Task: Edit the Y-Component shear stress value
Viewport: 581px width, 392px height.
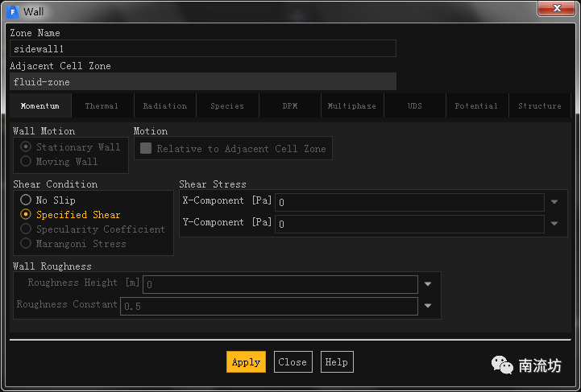Action: click(409, 224)
